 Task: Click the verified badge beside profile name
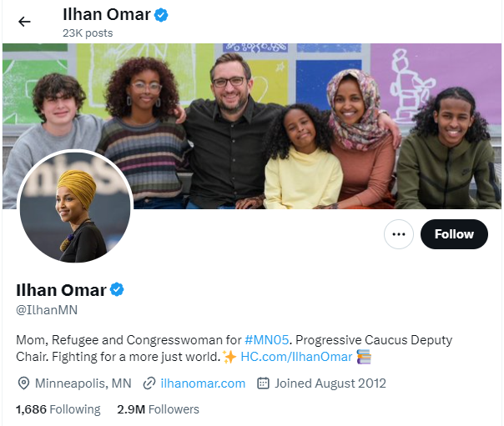coord(117,289)
